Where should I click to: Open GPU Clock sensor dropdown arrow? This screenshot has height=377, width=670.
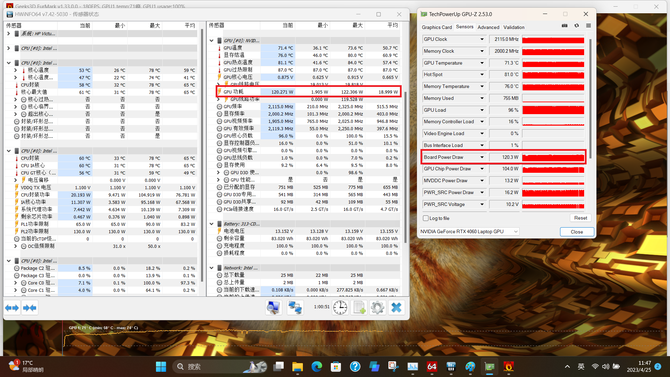click(482, 39)
